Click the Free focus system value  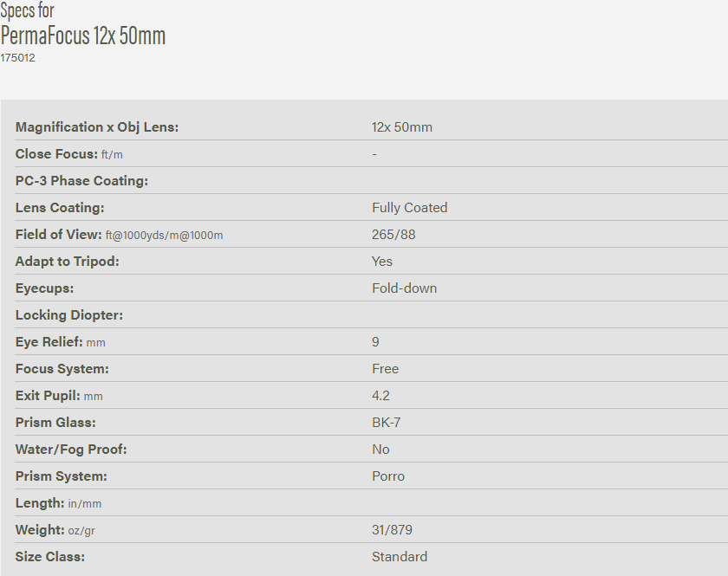tap(386, 369)
